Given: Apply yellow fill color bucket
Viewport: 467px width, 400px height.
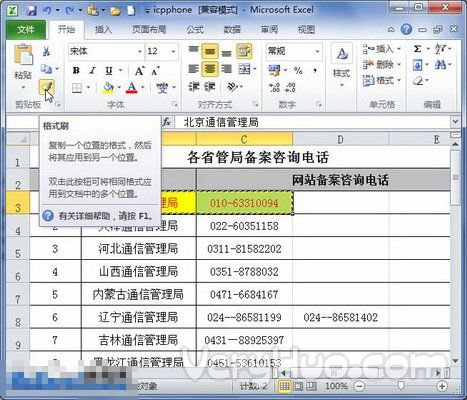Looking at the screenshot, I should (x=108, y=88).
